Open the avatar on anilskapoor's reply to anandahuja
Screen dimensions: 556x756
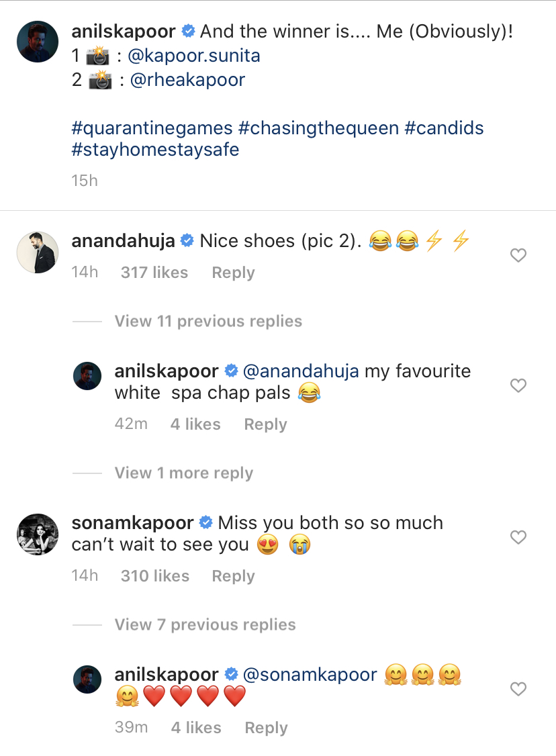point(87,375)
